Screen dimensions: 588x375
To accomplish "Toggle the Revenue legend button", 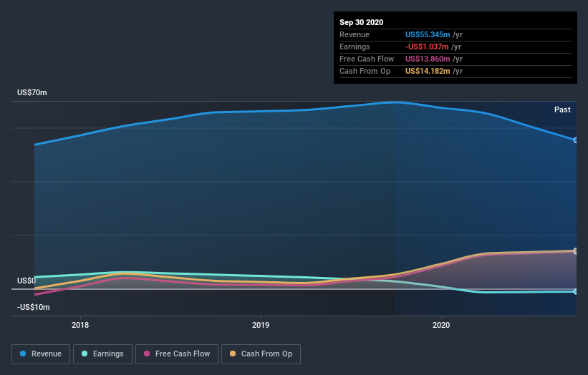I will (x=41, y=354).
